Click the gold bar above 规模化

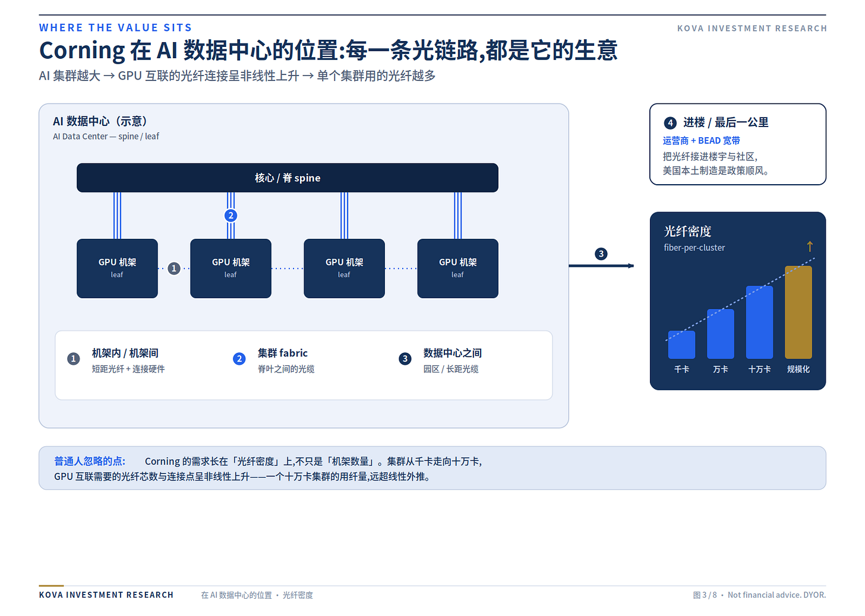[798, 312]
